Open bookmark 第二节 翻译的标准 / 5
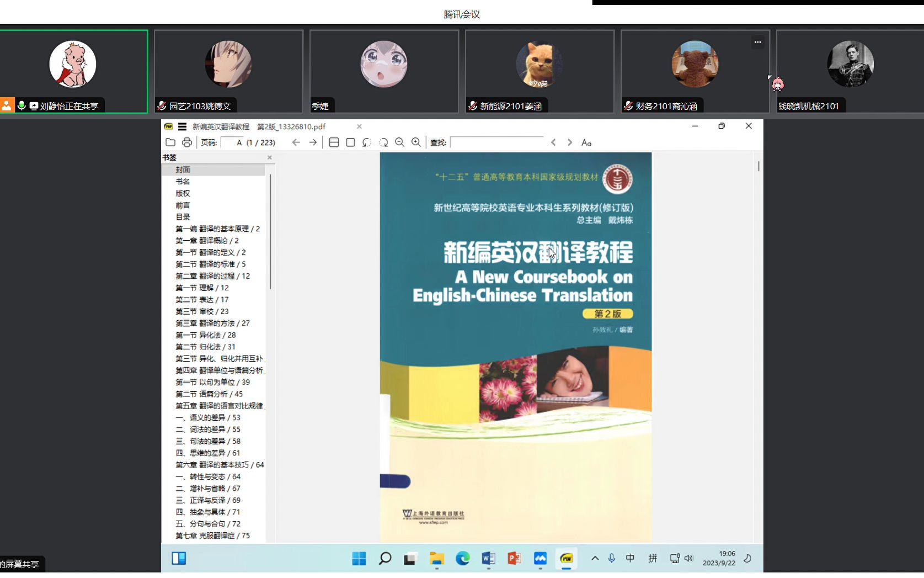The width and height of the screenshot is (924, 578). [x=211, y=264]
